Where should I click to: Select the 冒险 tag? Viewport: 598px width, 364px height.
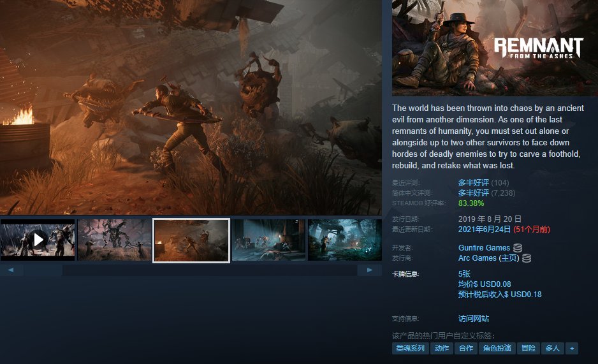(529, 348)
